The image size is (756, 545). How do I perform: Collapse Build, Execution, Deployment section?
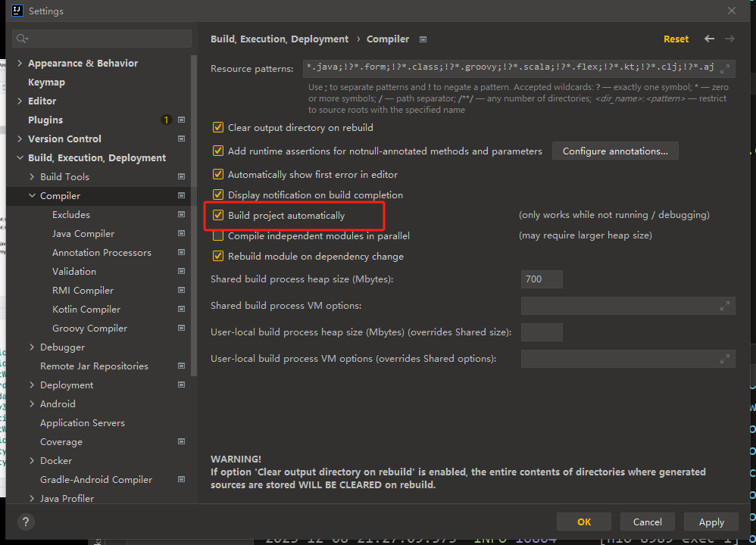20,157
